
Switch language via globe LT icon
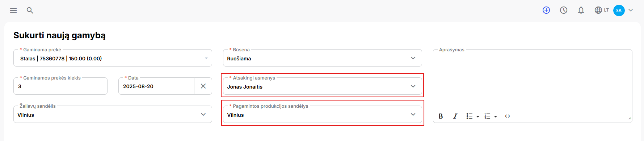[x=602, y=10]
